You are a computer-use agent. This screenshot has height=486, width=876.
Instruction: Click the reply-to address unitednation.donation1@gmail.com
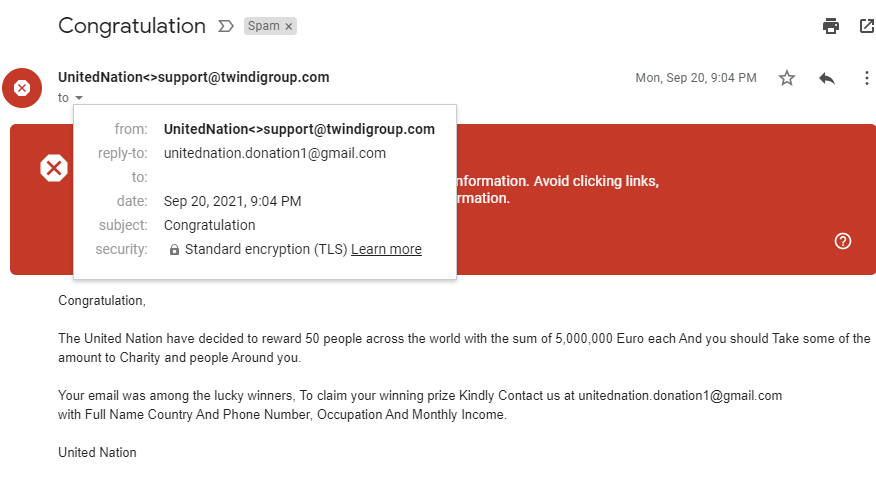click(x=274, y=153)
